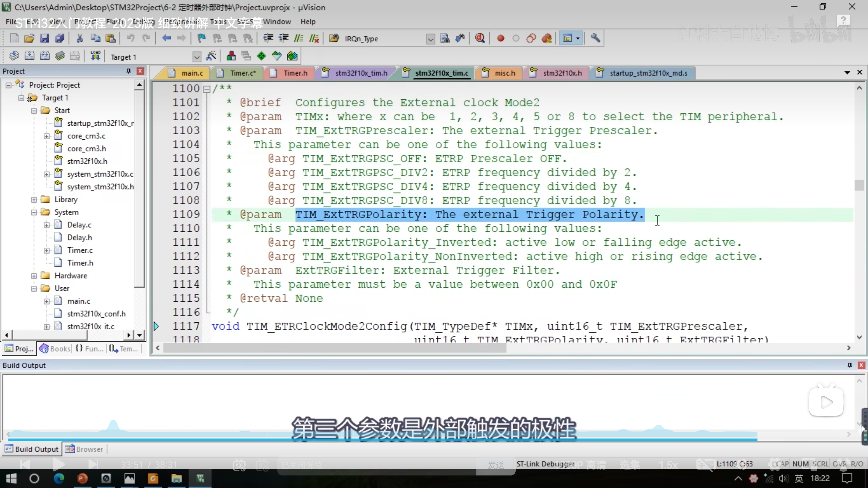The width and height of the screenshot is (868, 488).
Task: Click the Manage Project Items icon
Action: [231, 56]
